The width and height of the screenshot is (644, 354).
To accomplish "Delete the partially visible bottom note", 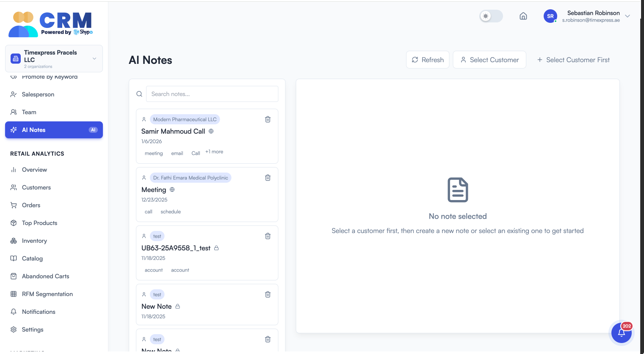I will tap(268, 339).
